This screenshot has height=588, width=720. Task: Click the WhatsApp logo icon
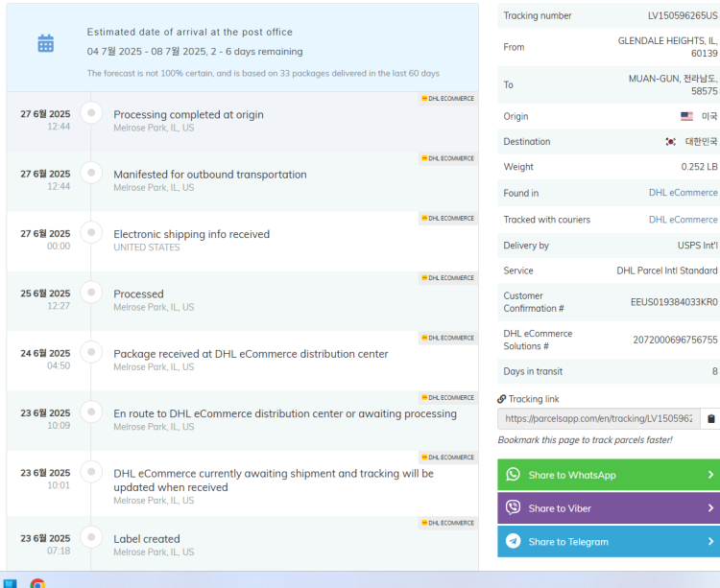pyautogui.click(x=513, y=474)
